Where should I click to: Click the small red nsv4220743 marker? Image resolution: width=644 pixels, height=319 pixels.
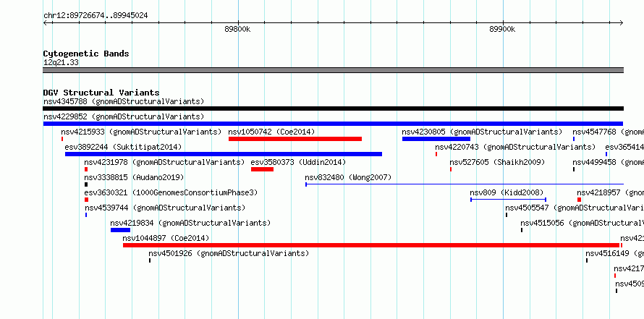tap(436, 154)
